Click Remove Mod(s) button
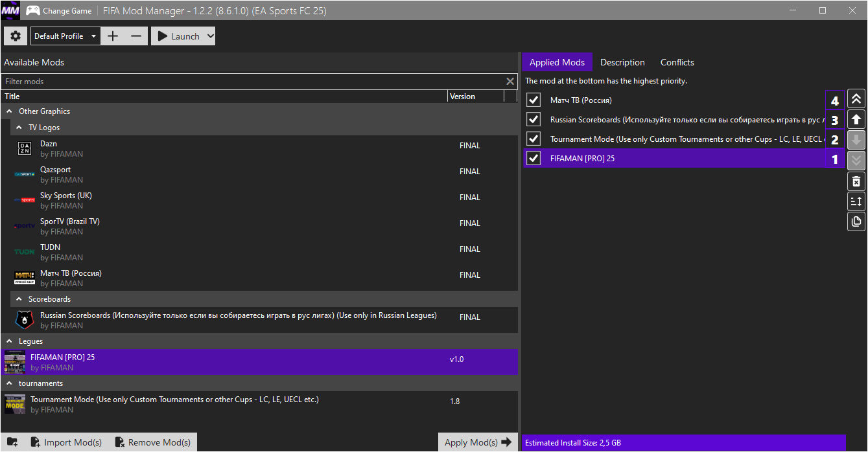This screenshot has height=452, width=868. pyautogui.click(x=153, y=442)
